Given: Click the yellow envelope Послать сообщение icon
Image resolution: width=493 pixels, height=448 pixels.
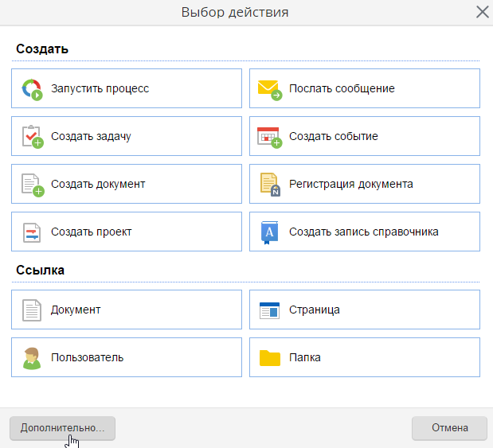Looking at the screenshot, I should pos(269,89).
